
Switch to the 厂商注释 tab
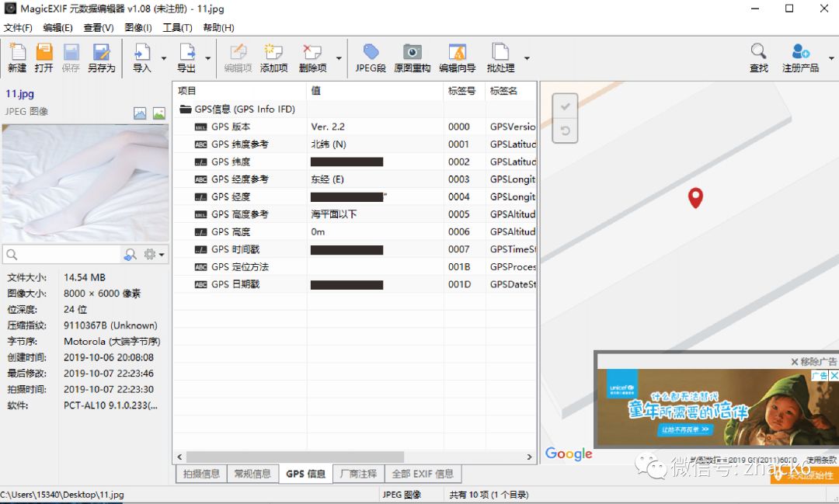pyautogui.click(x=357, y=474)
